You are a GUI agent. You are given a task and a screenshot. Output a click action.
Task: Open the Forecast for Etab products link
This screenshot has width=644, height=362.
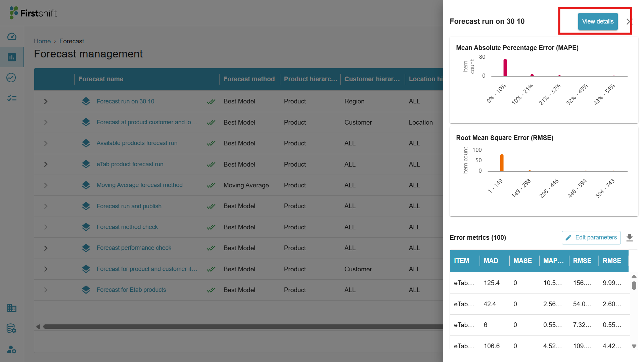131,290
